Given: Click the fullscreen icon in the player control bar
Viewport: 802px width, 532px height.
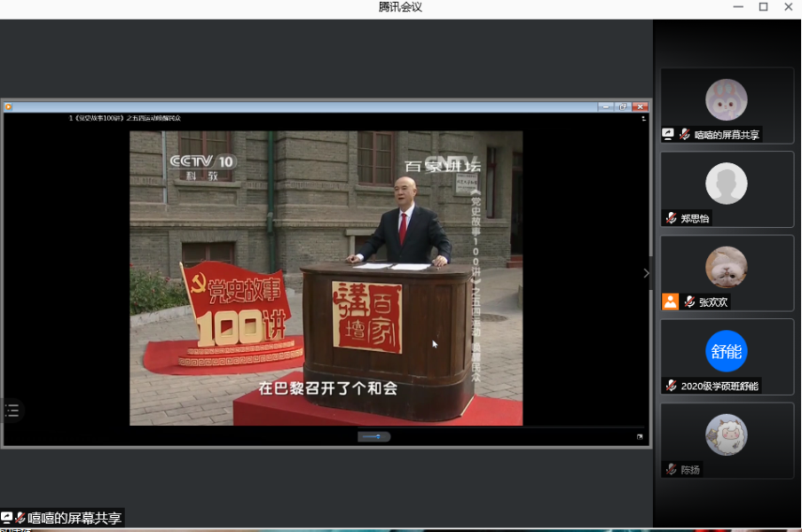Looking at the screenshot, I should [640, 436].
